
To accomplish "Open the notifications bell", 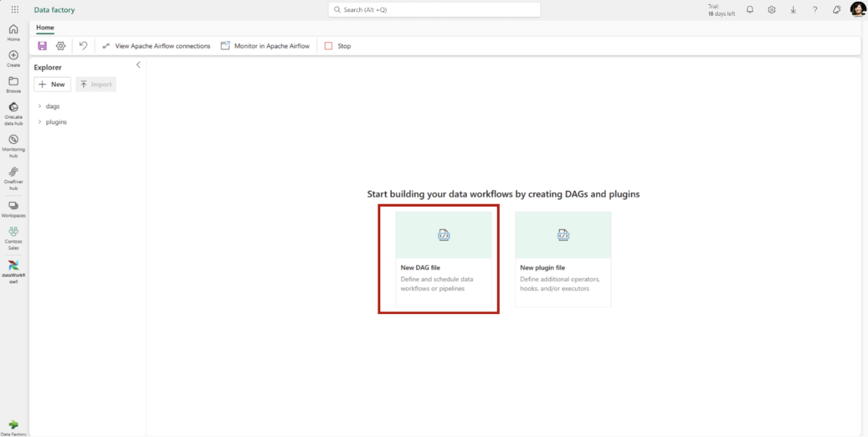I will click(750, 10).
